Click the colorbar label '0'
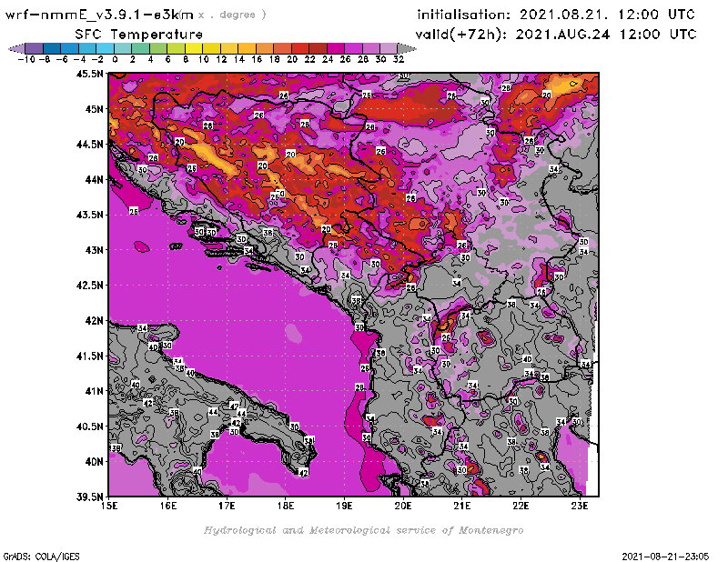The width and height of the screenshot is (728, 562). [115, 60]
